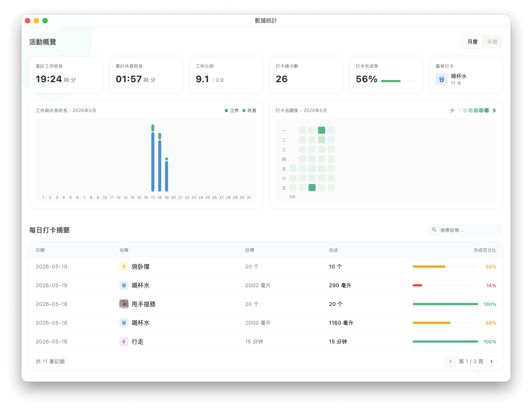
Task: Click the 名稱 column header
Action: click(x=124, y=250)
